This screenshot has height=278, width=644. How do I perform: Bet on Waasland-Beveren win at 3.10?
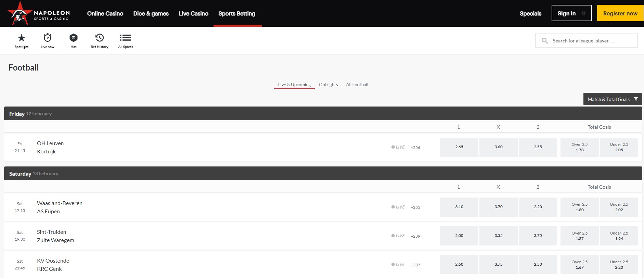point(459,207)
